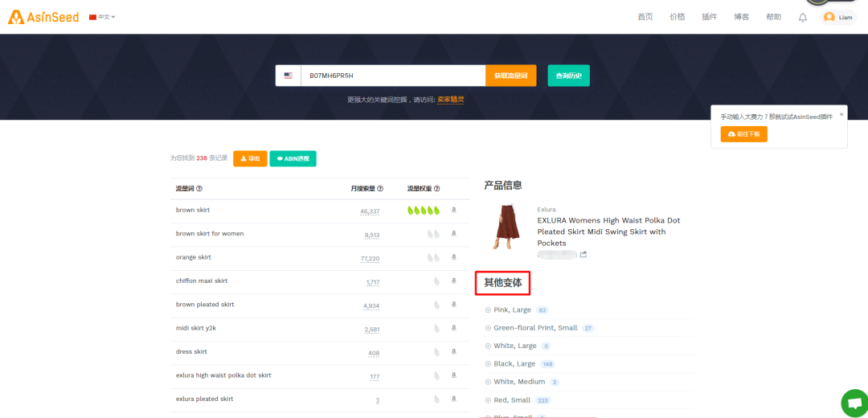The width and height of the screenshot is (868, 418).
Task: Close the AsinSeed plugin popup
Action: (x=841, y=114)
